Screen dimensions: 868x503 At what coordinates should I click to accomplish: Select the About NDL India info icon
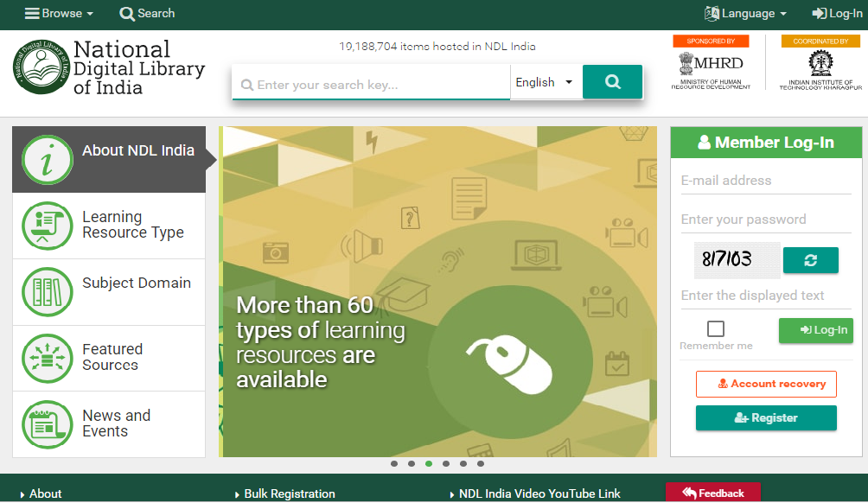pos(48,161)
